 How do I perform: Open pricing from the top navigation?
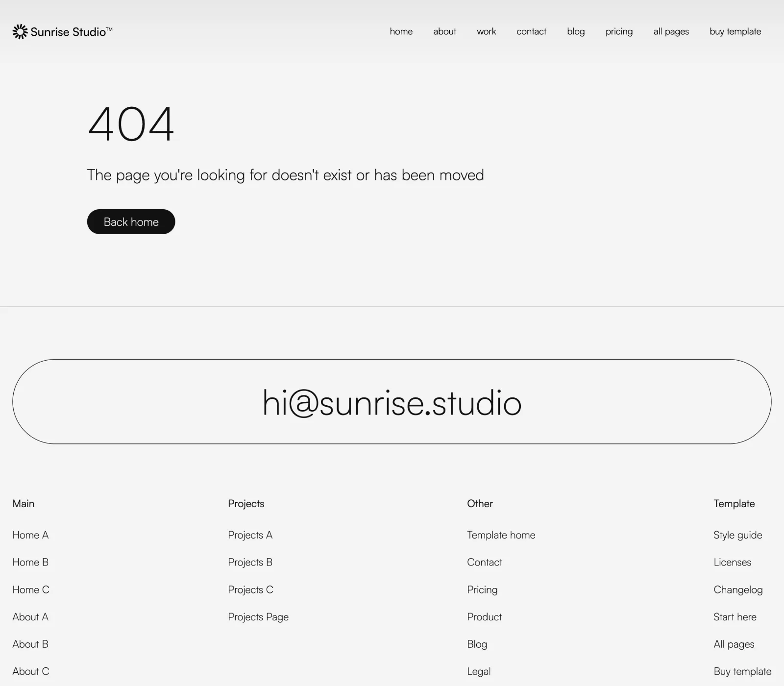(x=619, y=31)
